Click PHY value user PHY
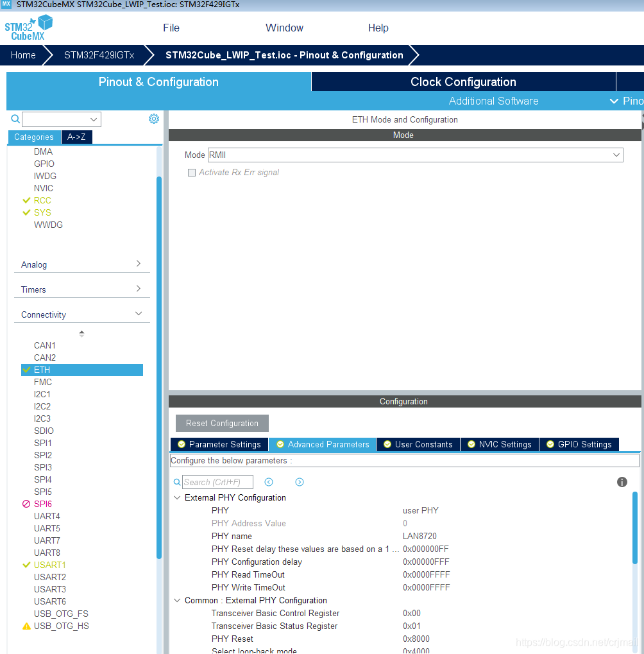Image resolution: width=644 pixels, height=654 pixels. 421,510
